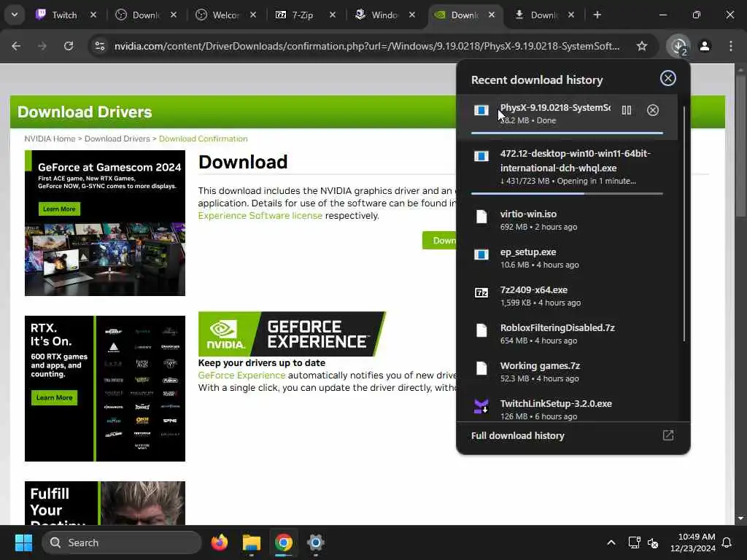This screenshot has width=747, height=560.
Task: Open File Explorer from the taskbar
Action: pos(252,542)
